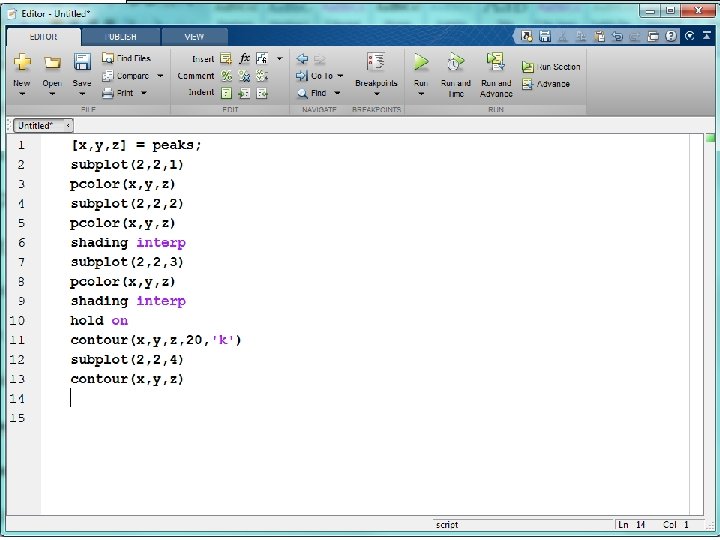Click the Smart Indent icon
Screen dimensions: 720x540
[x=226, y=93]
